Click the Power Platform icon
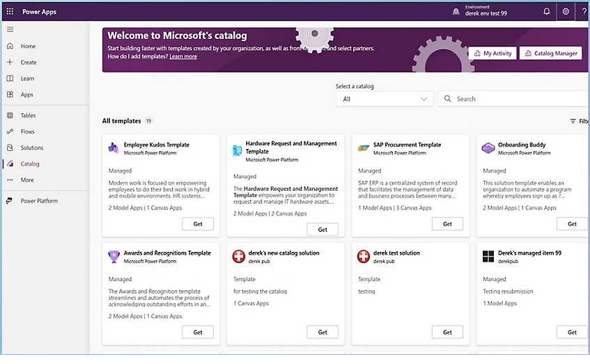This screenshot has height=364, width=590. tap(10, 201)
